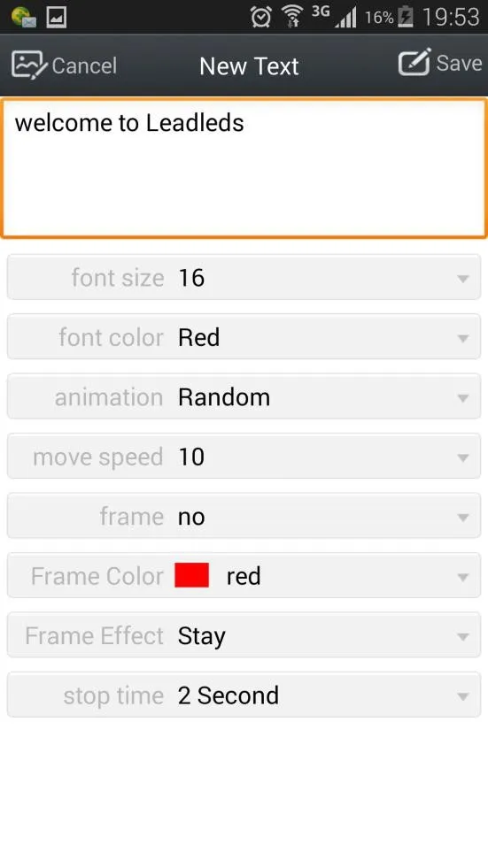Screen dimensions: 488x868
Task: Expand the animation dropdown set to Random
Action: (244, 397)
